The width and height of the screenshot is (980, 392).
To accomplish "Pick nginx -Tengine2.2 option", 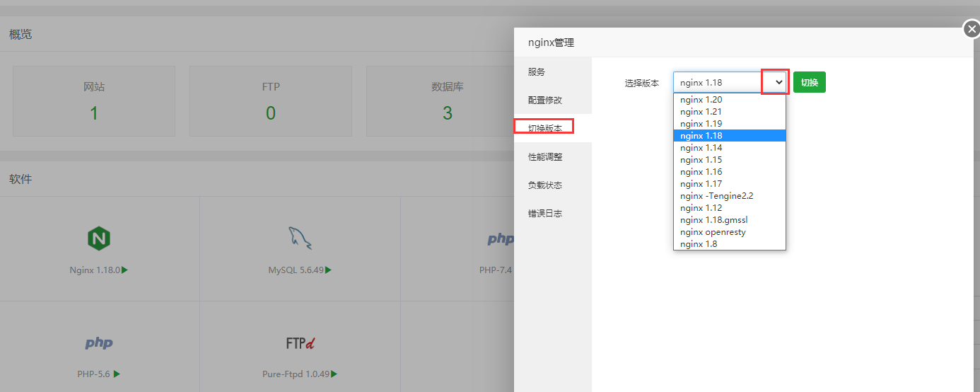I will pos(730,196).
